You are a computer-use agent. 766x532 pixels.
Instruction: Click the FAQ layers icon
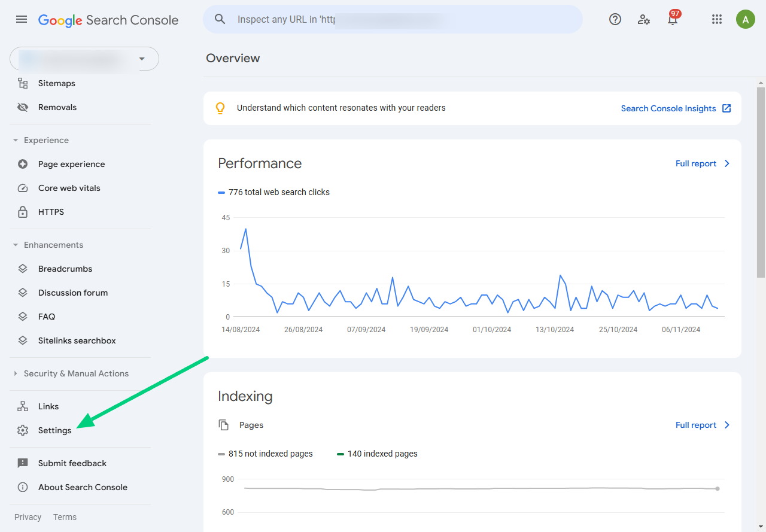point(23,317)
